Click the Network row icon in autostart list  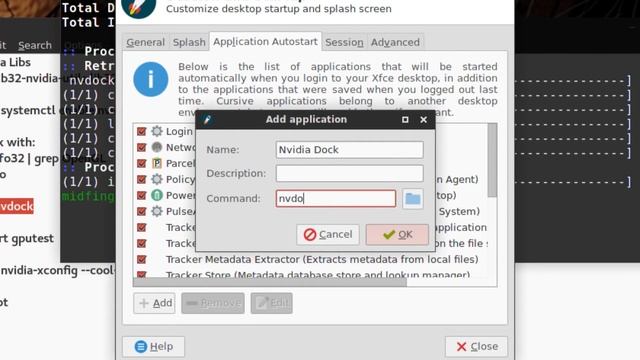click(157, 147)
